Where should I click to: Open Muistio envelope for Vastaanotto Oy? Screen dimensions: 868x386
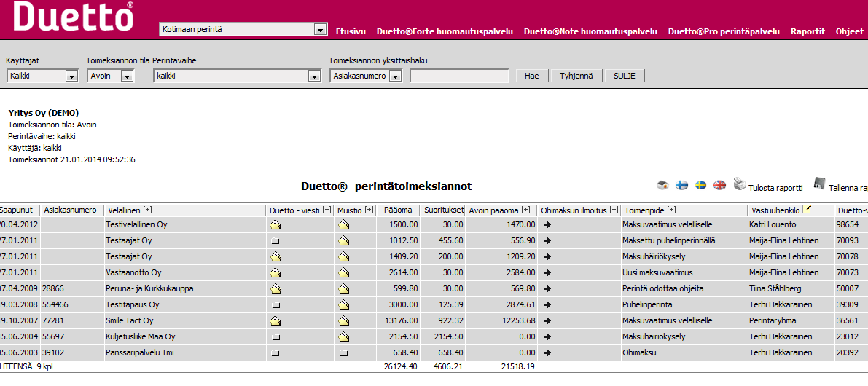(x=344, y=272)
